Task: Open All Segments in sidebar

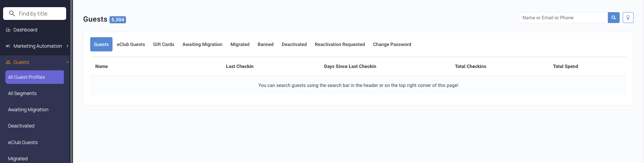Action: coord(22,93)
